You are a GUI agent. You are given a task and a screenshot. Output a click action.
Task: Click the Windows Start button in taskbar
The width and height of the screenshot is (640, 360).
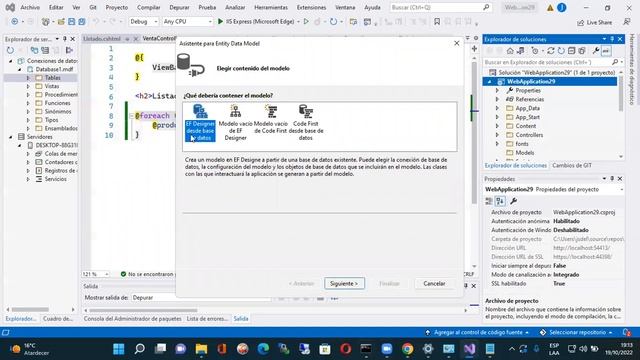pos(119,349)
